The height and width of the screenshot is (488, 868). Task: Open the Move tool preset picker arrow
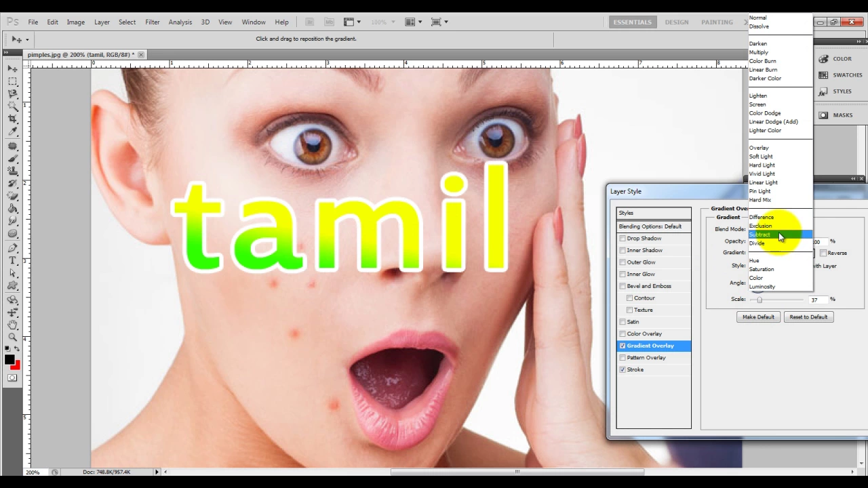pyautogui.click(x=27, y=39)
